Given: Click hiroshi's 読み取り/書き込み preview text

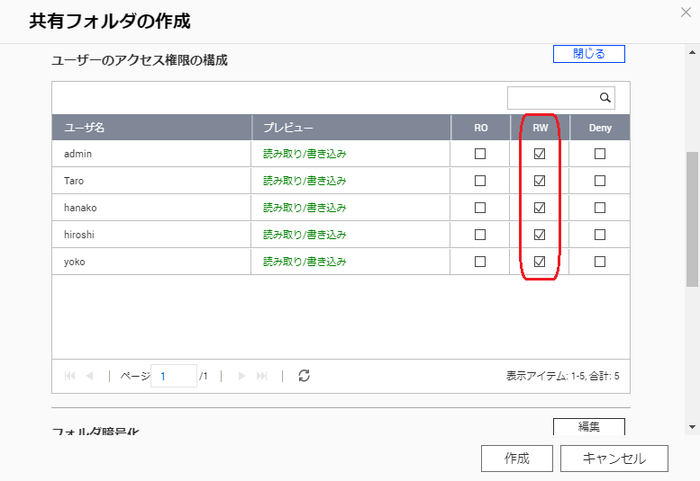Looking at the screenshot, I should click(x=304, y=234).
